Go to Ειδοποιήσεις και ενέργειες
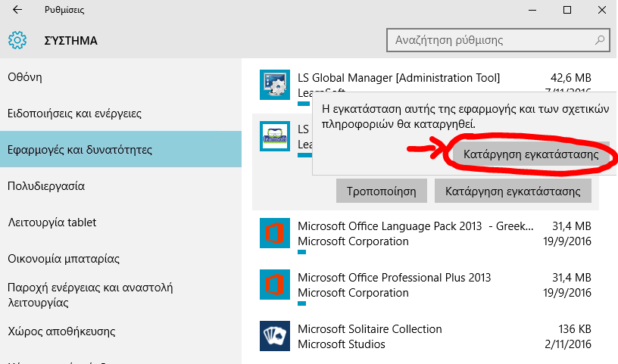Screen dimensions: 618x364 (74, 114)
